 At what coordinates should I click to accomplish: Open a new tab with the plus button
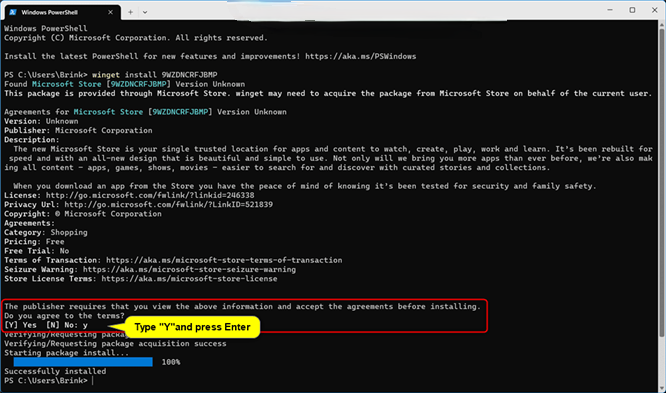[130, 12]
